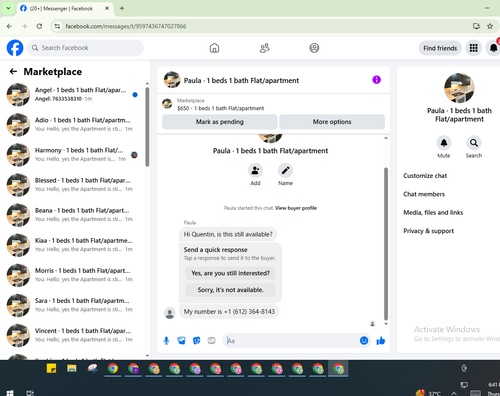Open Harmony's apartment conversation

pos(73,155)
